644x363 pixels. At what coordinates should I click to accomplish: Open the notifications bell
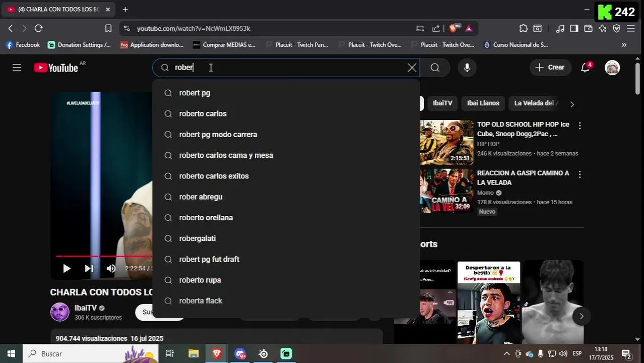[x=585, y=68]
